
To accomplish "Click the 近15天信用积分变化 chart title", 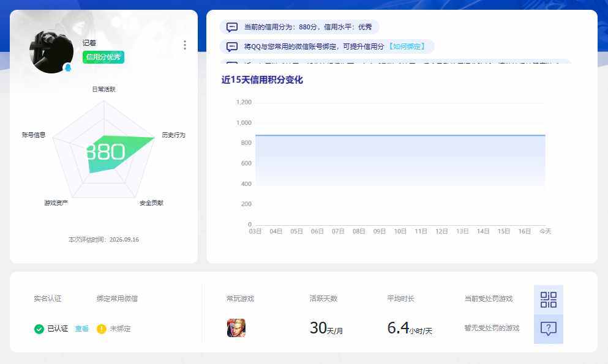I will (x=262, y=80).
